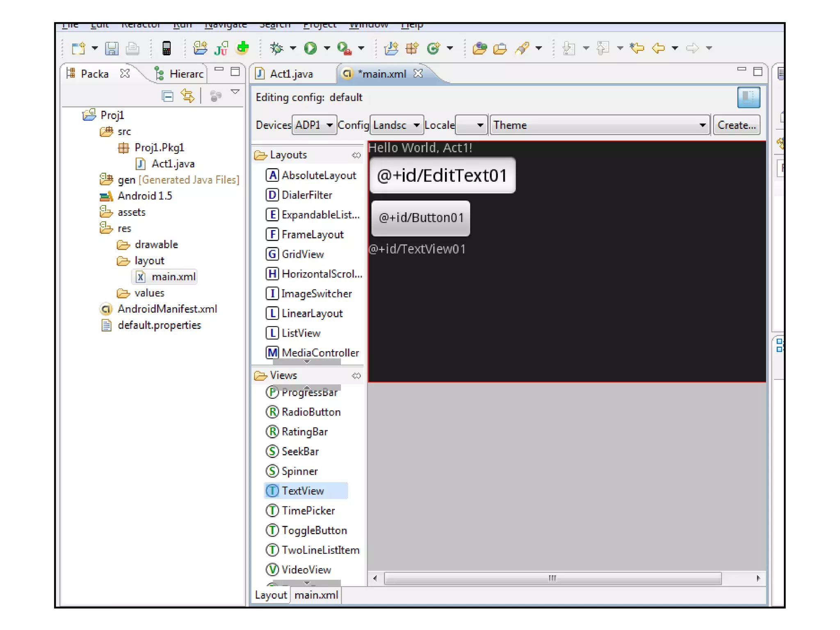Select TextView in the Views palette
Screen dimensions: 840x630
(x=303, y=491)
